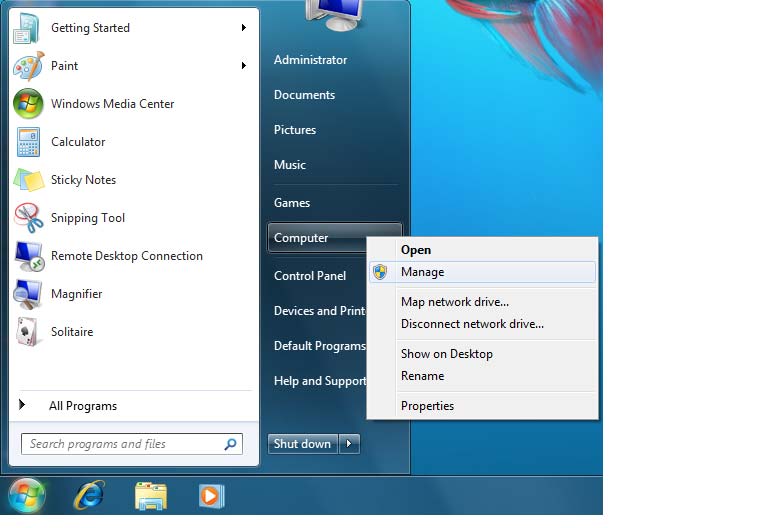Click the Windows Media Center label
This screenshot has height=528, width=768.
113,104
